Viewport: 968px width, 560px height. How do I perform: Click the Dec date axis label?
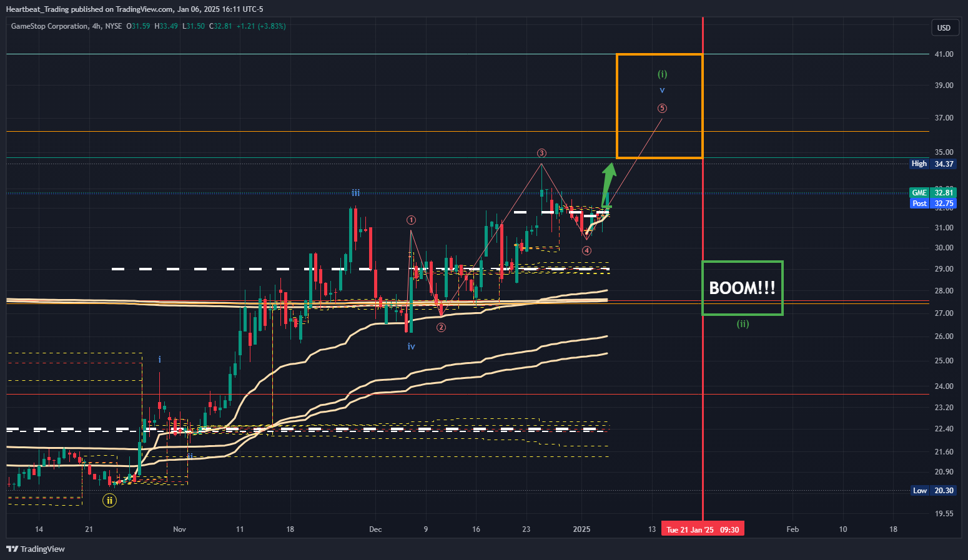point(375,529)
